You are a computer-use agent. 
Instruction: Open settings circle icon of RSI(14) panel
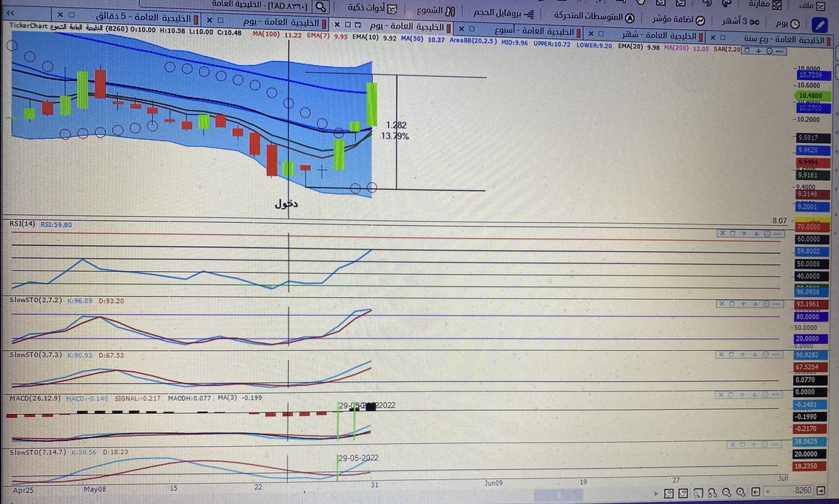(766, 233)
